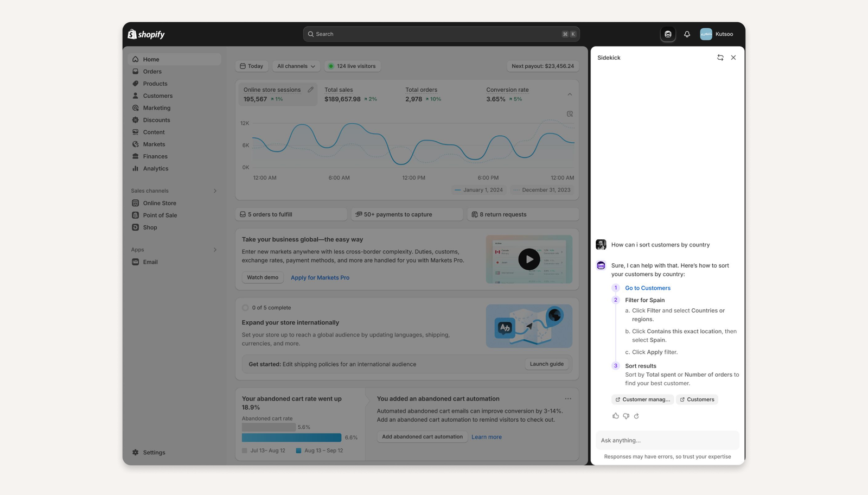
Task: Open the All channels dropdown
Action: coord(296,66)
